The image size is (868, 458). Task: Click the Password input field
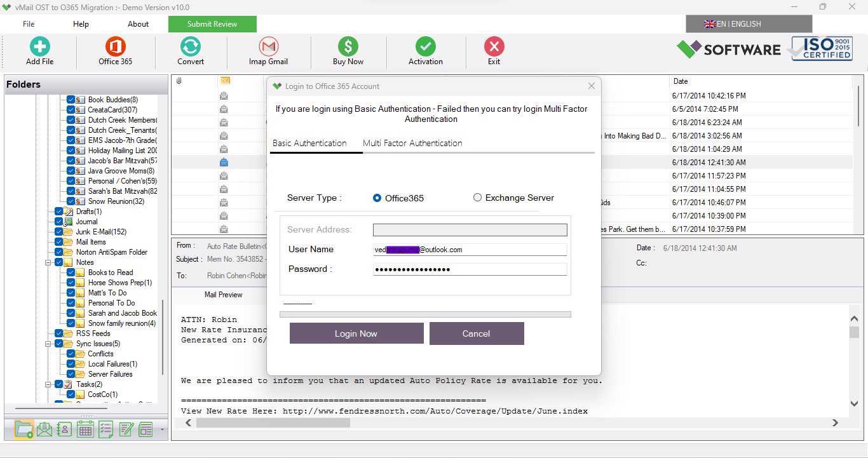pyautogui.click(x=470, y=269)
